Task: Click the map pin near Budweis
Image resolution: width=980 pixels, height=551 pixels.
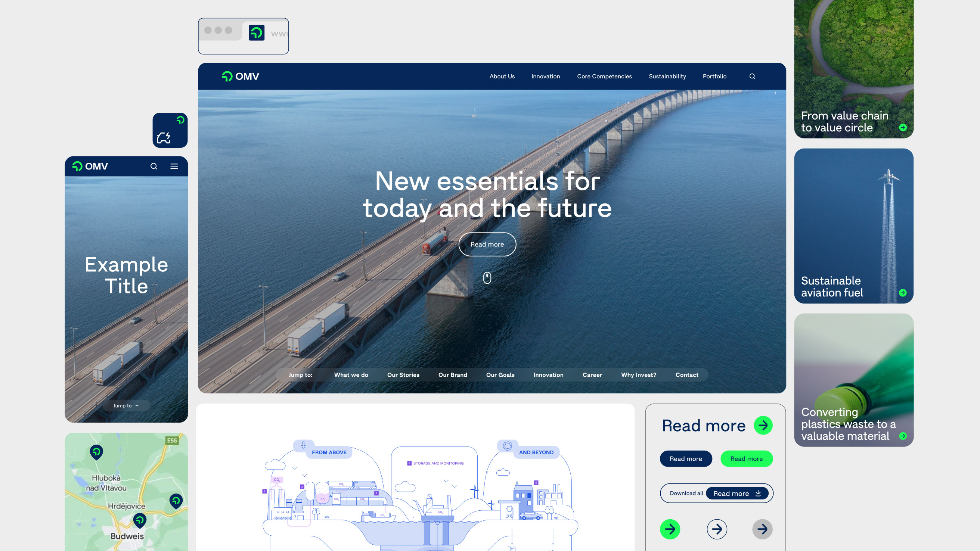Action: [x=140, y=520]
